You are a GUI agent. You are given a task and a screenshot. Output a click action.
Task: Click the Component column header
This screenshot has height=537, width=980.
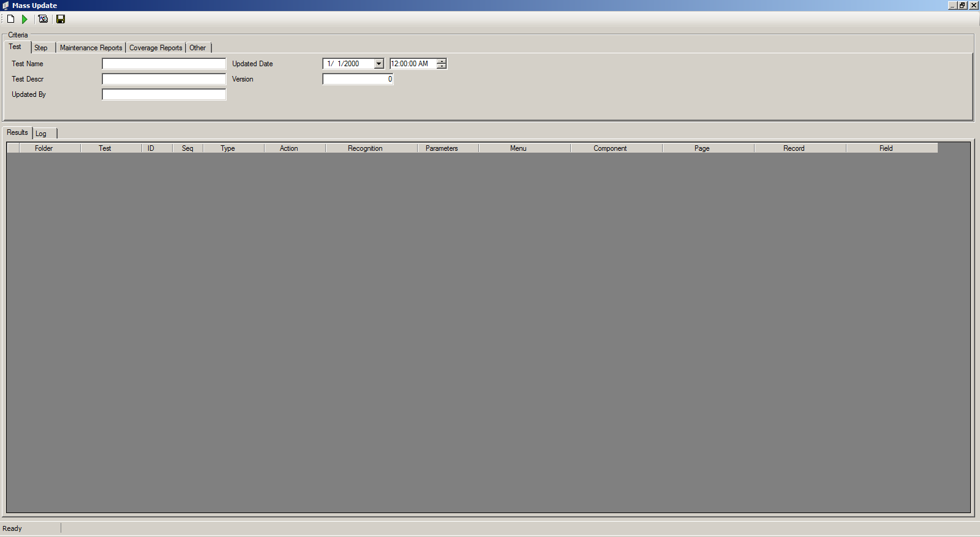point(610,148)
